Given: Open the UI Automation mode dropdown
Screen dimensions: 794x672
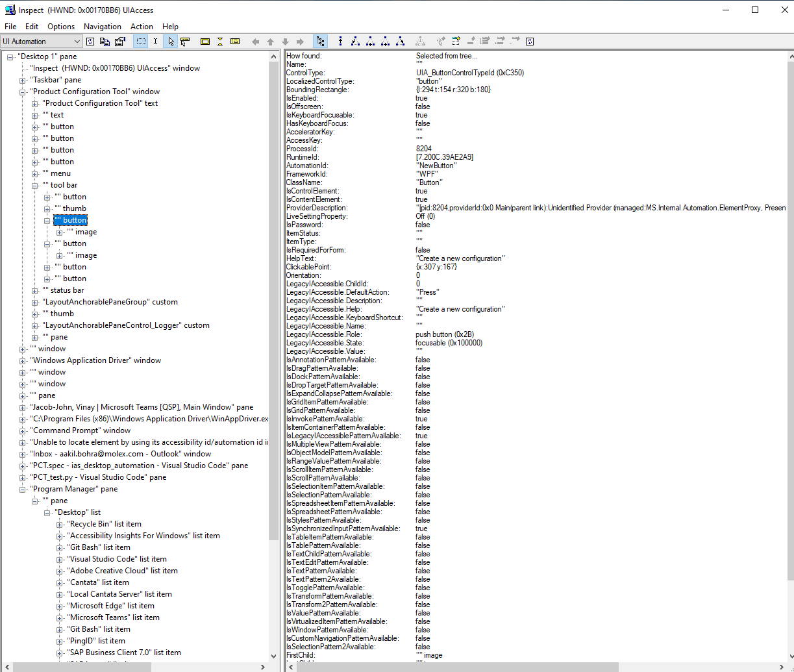Looking at the screenshot, I should click(77, 40).
